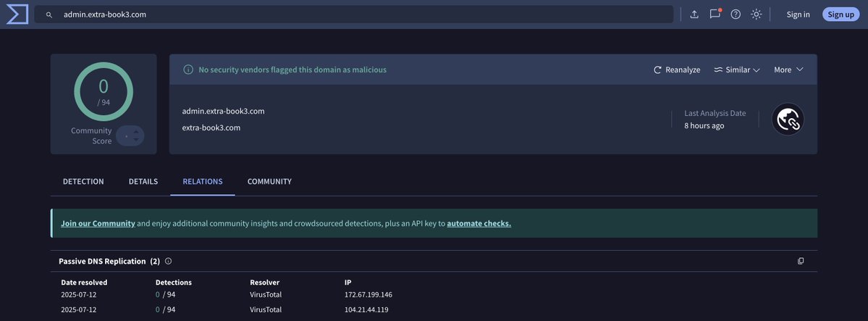Image resolution: width=868 pixels, height=321 pixels.
Task: Open the help question mark icon
Action: pyautogui.click(x=736, y=14)
